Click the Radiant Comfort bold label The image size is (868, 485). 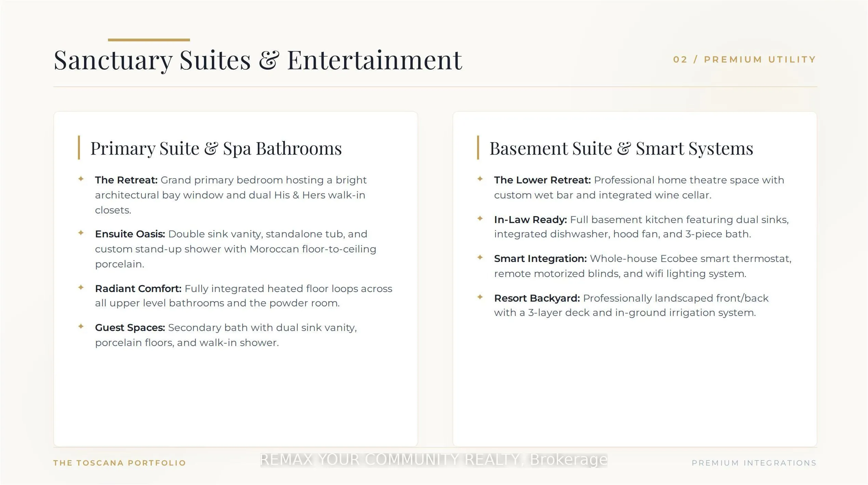coord(138,289)
